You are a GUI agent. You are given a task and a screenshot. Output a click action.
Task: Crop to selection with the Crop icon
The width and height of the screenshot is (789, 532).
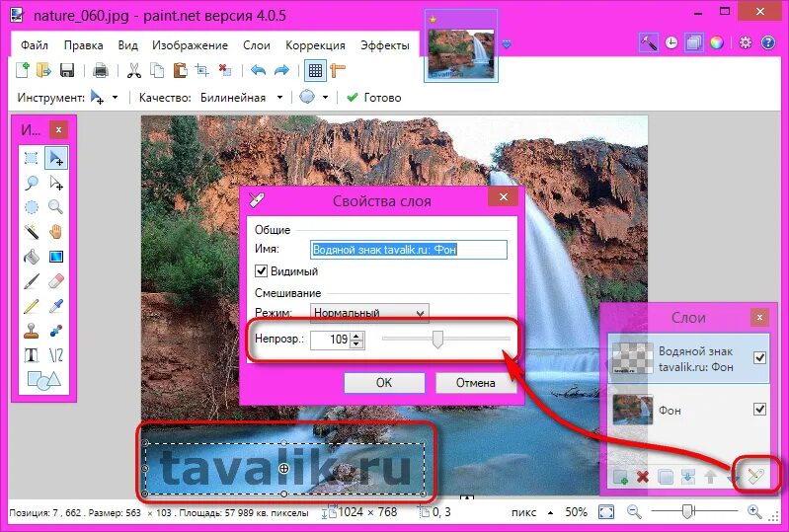202,70
